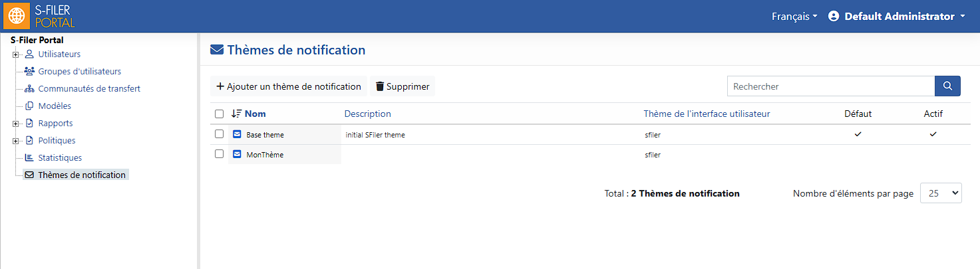Check the MonThème row checkbox
This screenshot has width=980, height=269.
(220, 154)
